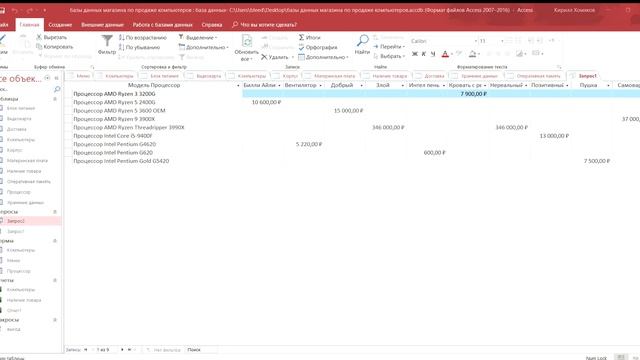The height and width of the screenshot is (360, 640).
Task: Click cell value 5 220,00 ₽
Action: [309, 144]
